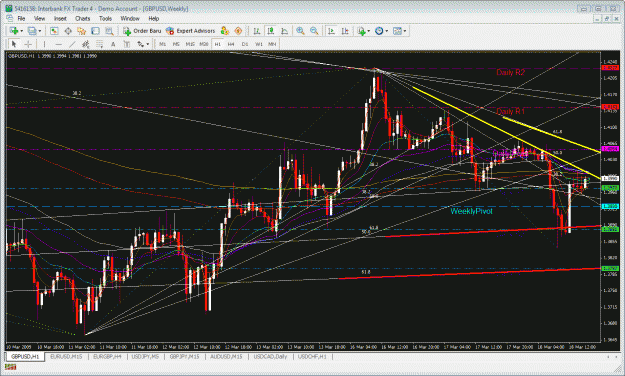
Task: Open the Strategy Tester icon
Action: point(109,31)
